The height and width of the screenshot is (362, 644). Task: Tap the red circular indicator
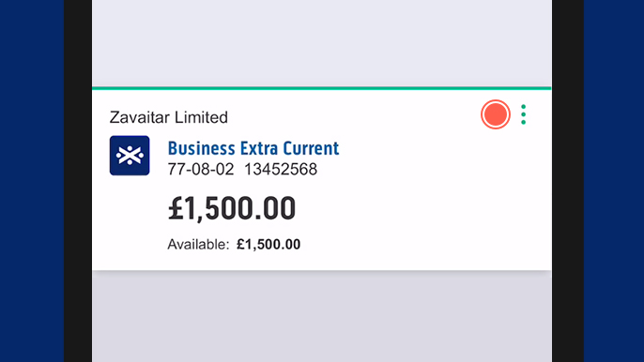coord(496,114)
